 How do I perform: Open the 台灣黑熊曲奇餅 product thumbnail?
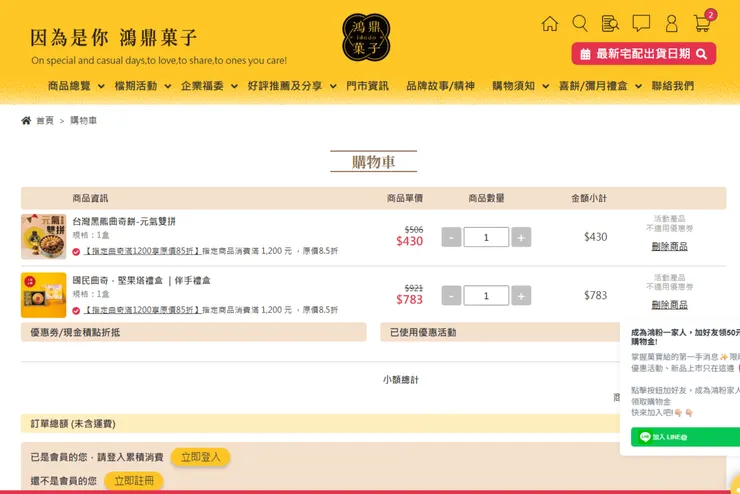coord(43,237)
